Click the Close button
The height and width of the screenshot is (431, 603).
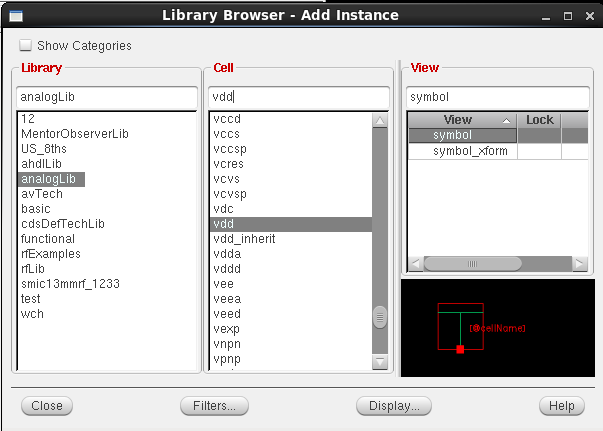click(x=47, y=406)
